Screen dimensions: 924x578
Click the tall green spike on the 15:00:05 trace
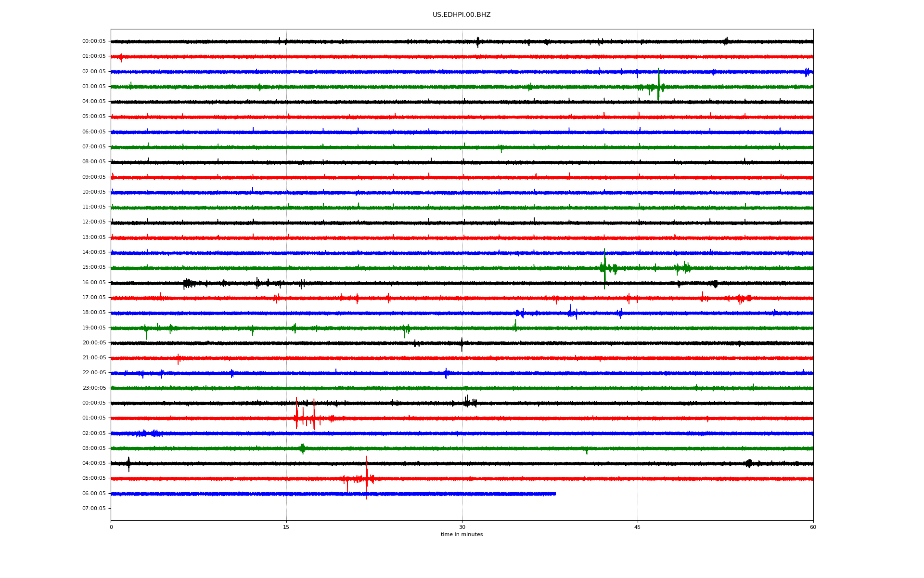(604, 268)
